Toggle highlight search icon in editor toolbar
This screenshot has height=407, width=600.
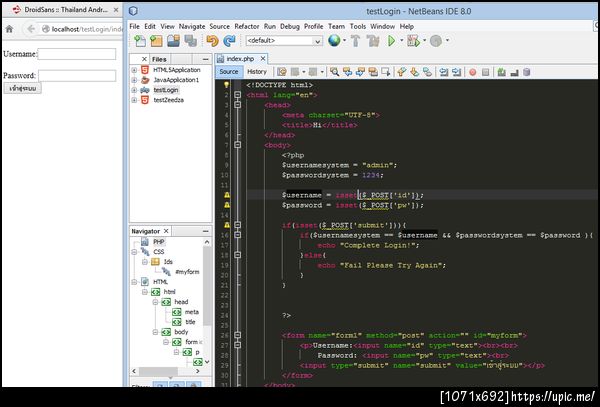pyautogui.click(x=373, y=72)
